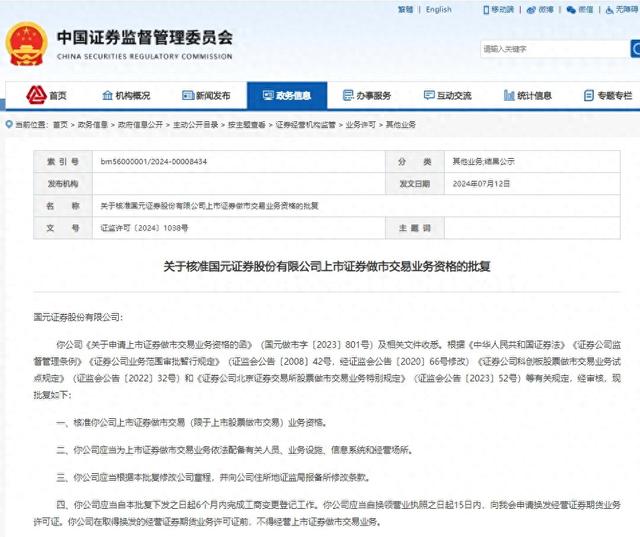Go to 政府信息公开 in the breadcrumb
The height and width of the screenshot is (537, 640).
(140, 124)
